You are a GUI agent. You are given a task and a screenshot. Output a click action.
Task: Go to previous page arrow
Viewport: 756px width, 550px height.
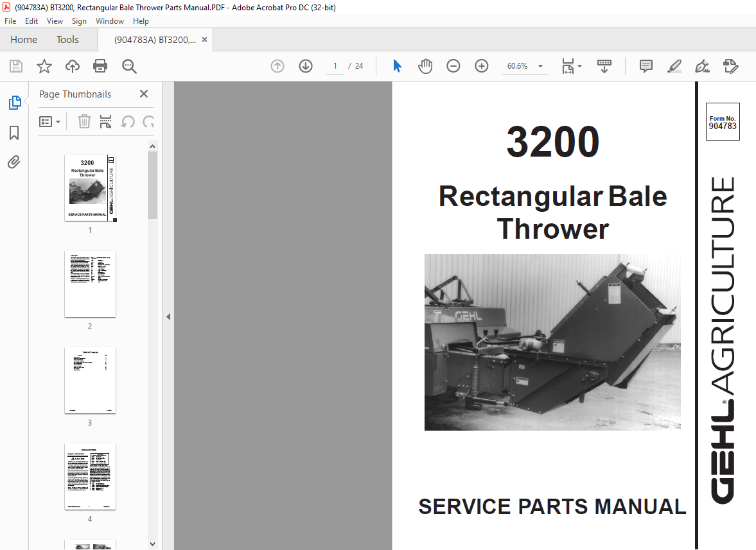click(x=277, y=66)
